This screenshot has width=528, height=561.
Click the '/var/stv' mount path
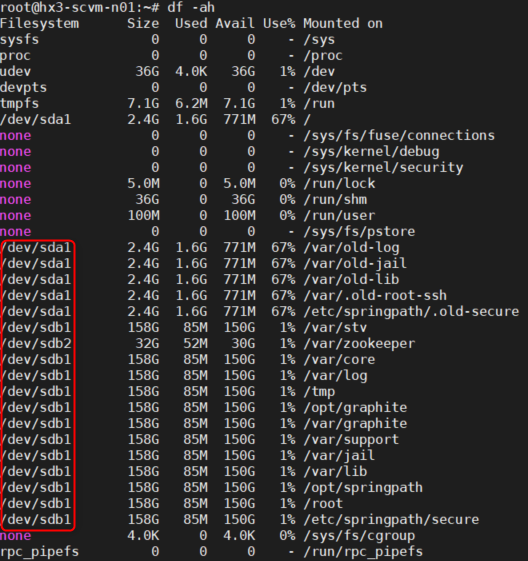335,328
